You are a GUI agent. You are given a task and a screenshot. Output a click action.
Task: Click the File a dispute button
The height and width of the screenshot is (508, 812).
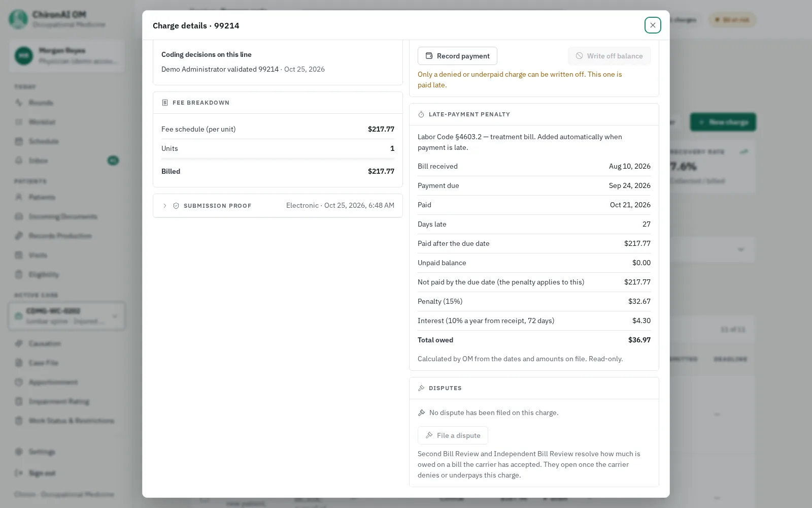point(453,435)
